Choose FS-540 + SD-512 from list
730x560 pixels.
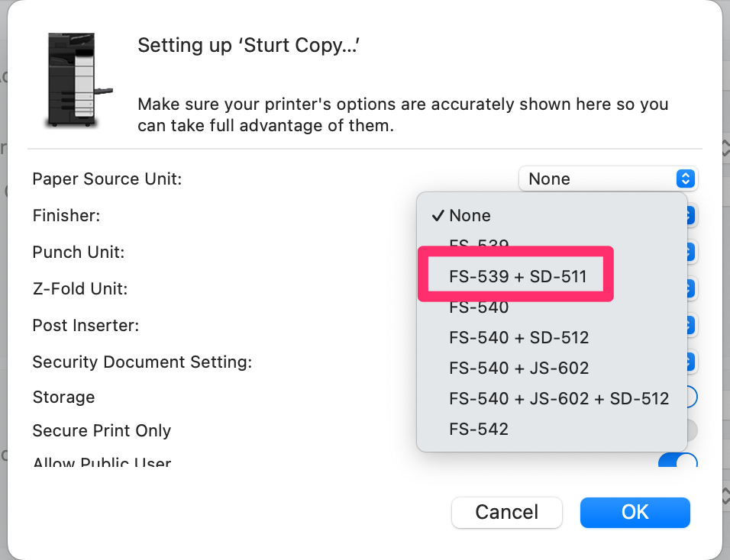[x=519, y=337]
